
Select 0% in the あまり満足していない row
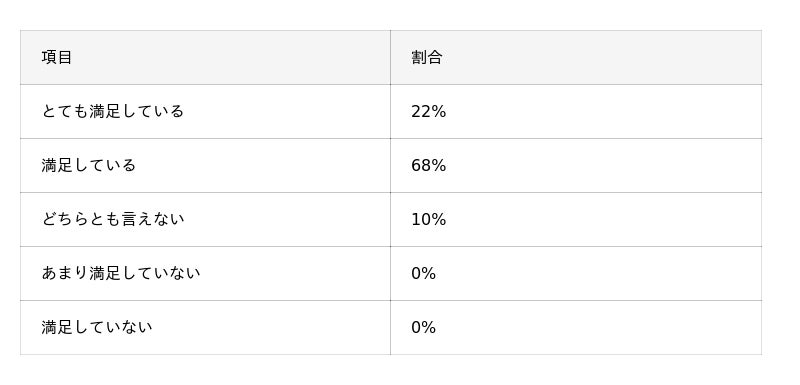423,273
